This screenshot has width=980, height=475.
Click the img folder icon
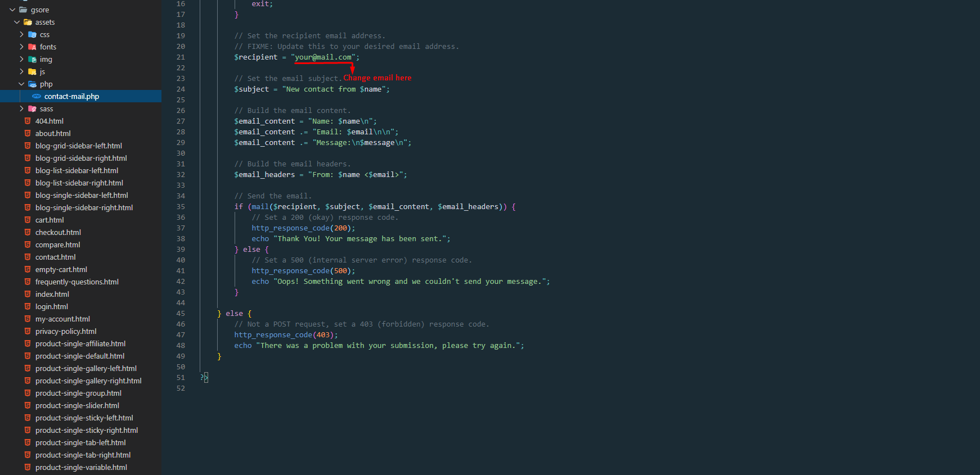[33, 60]
